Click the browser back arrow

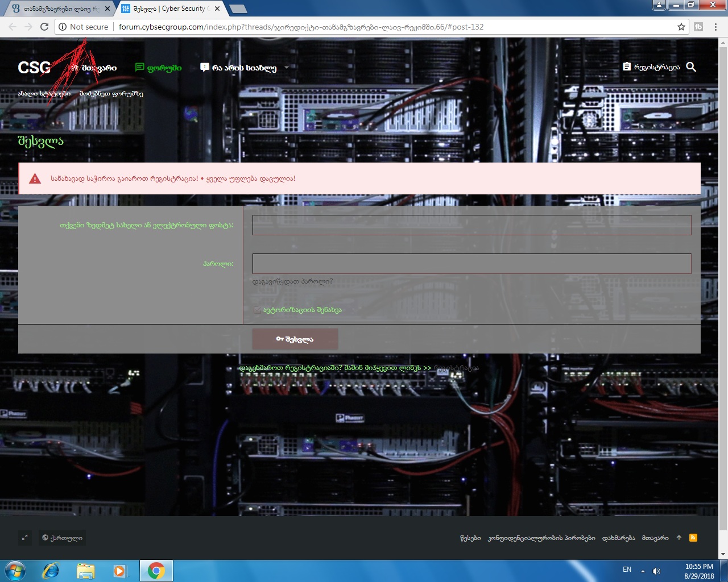13,27
